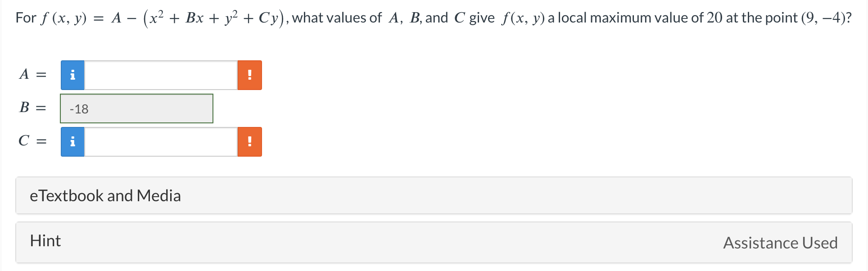Click the Assistance Used indicator in Hint bar
The image size is (868, 271).
click(780, 243)
